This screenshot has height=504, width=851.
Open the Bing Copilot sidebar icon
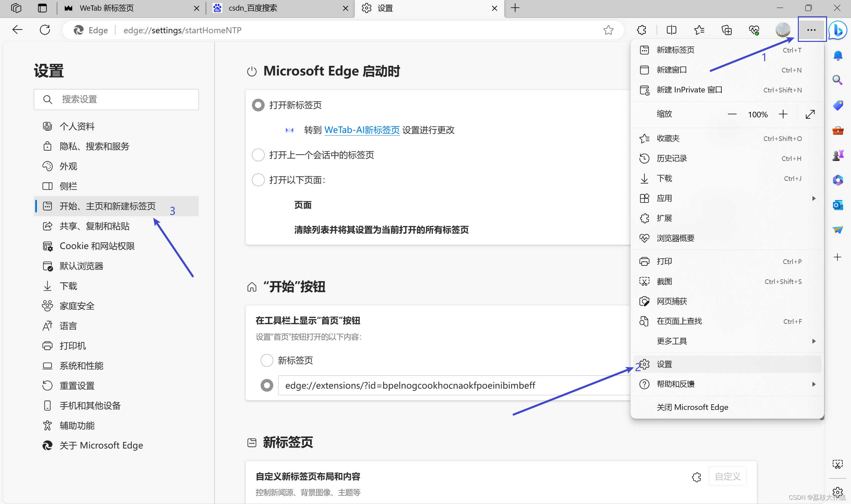click(x=838, y=30)
